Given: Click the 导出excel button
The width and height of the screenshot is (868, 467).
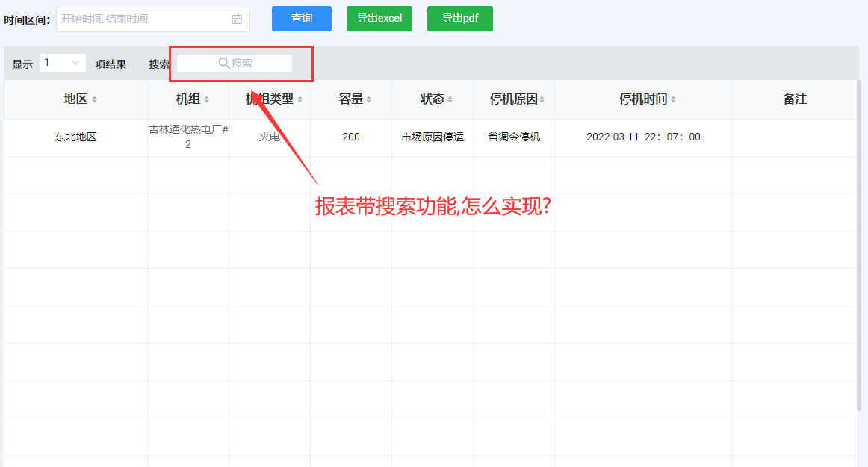Looking at the screenshot, I should click(379, 19).
